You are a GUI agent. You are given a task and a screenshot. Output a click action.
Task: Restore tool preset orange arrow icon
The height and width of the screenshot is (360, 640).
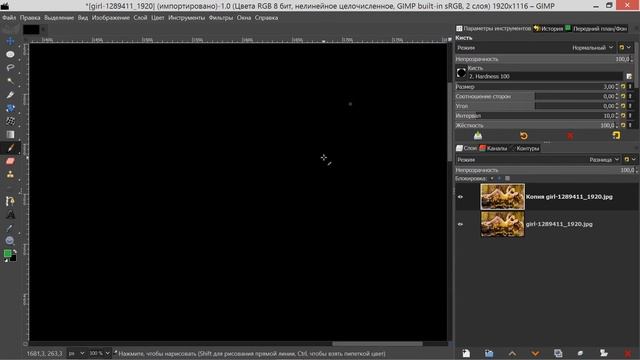pos(524,136)
